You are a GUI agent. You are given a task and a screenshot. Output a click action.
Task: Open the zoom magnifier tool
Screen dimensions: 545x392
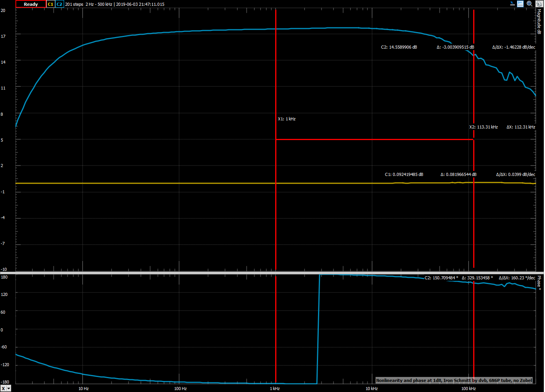(530, 4)
